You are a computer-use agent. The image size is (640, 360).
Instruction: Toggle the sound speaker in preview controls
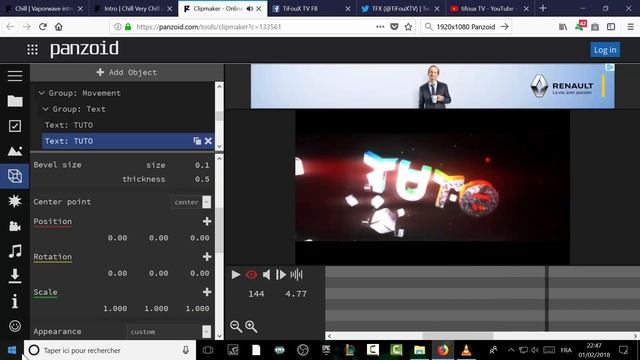[x=266, y=275]
